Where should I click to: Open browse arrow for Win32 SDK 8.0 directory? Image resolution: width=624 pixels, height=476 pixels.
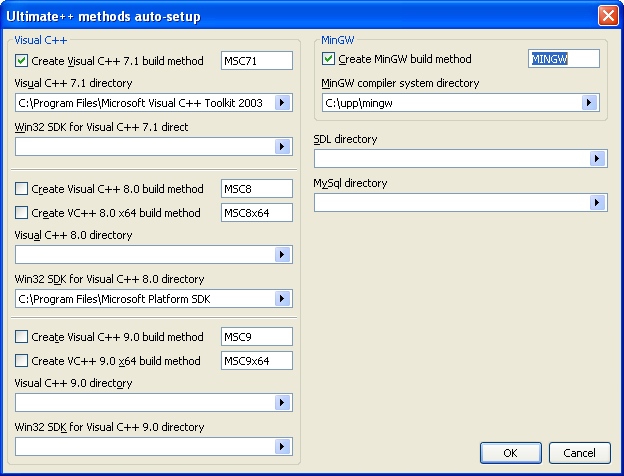tap(282, 299)
